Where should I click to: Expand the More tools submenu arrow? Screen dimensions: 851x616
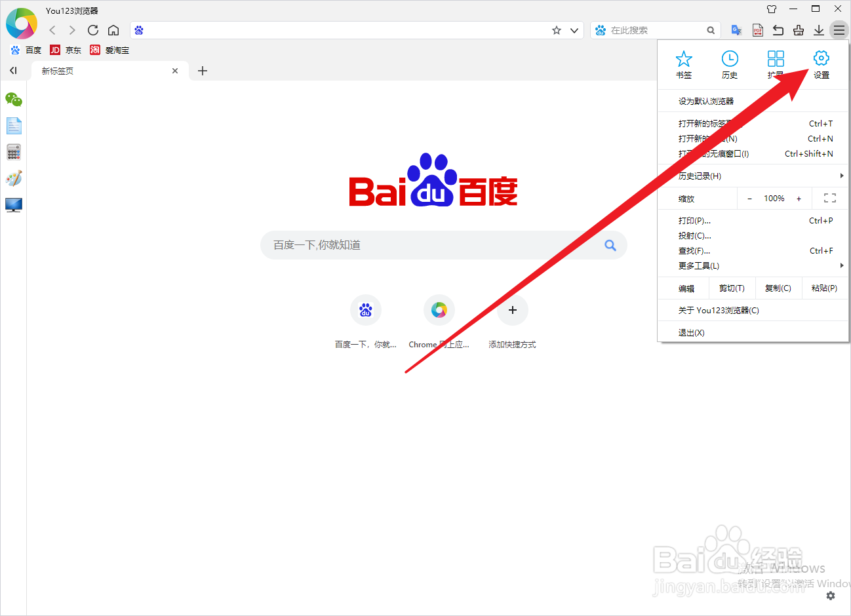(x=842, y=265)
